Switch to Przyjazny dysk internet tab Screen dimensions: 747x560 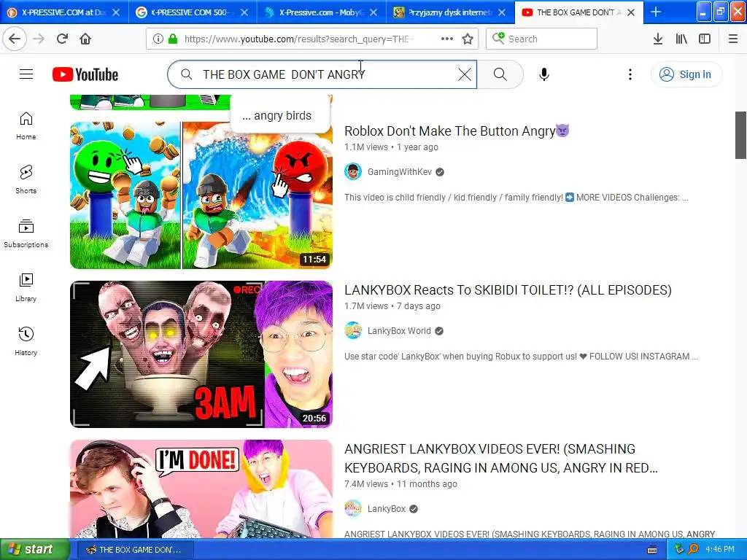(449, 12)
